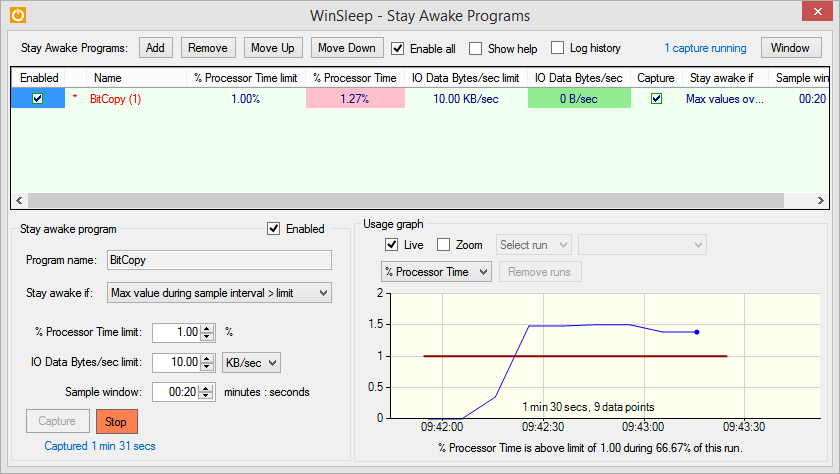Click the Processor Time limit field

click(176, 332)
